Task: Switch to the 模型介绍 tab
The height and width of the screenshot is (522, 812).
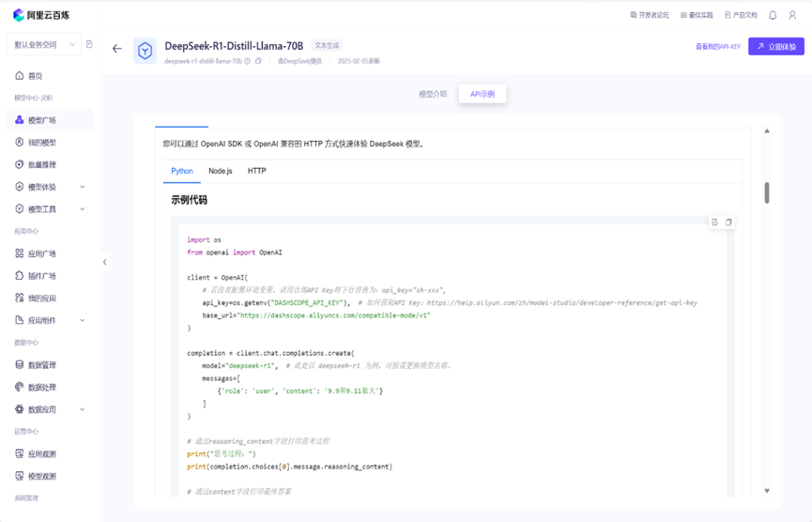Action: point(433,94)
